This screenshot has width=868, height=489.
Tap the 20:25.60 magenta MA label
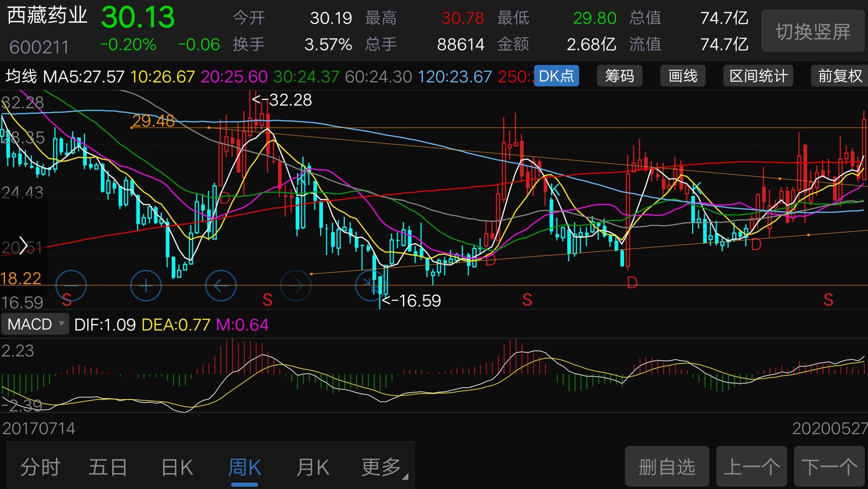coord(234,76)
